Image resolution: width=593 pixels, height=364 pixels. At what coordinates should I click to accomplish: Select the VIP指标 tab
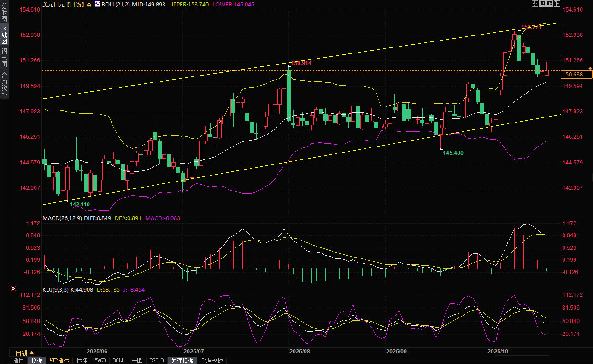pos(59,360)
